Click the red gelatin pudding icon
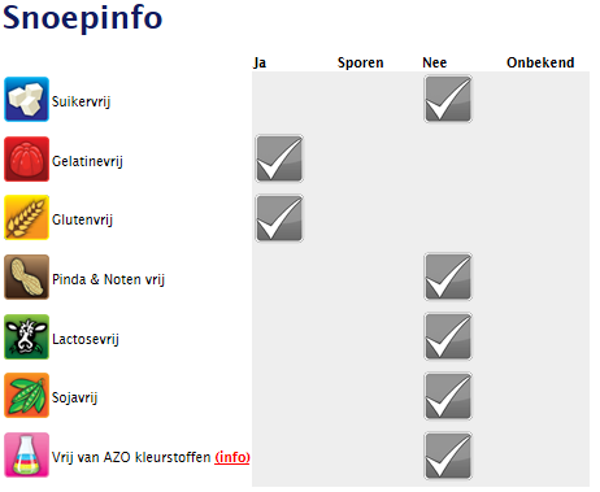600x492 pixels. click(27, 159)
